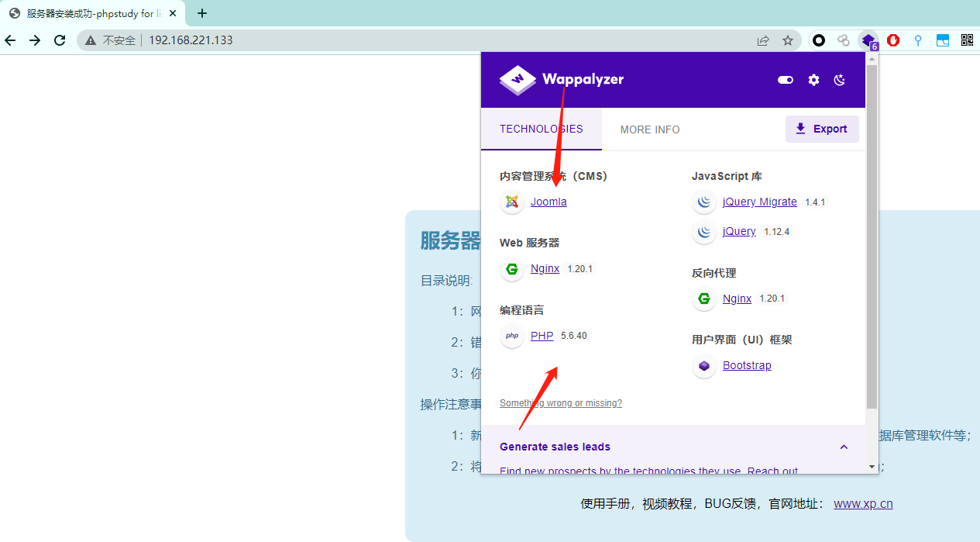980x542 pixels.
Task: Select the phpstudy browser tab
Action: coord(93,14)
